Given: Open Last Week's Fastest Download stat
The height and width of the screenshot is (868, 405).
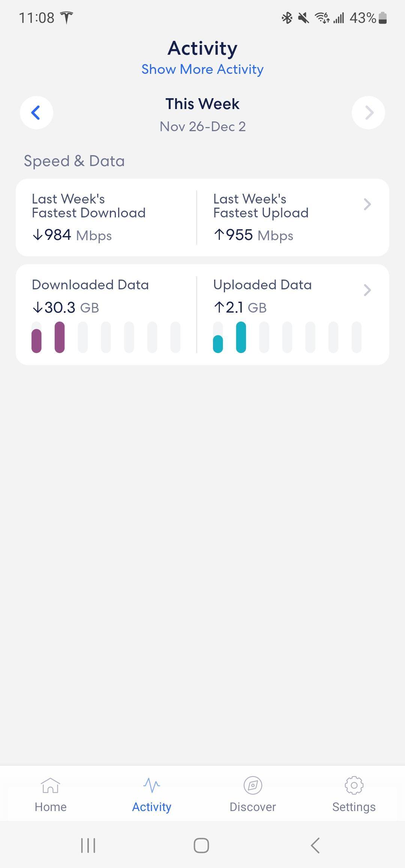Looking at the screenshot, I should coord(88,217).
